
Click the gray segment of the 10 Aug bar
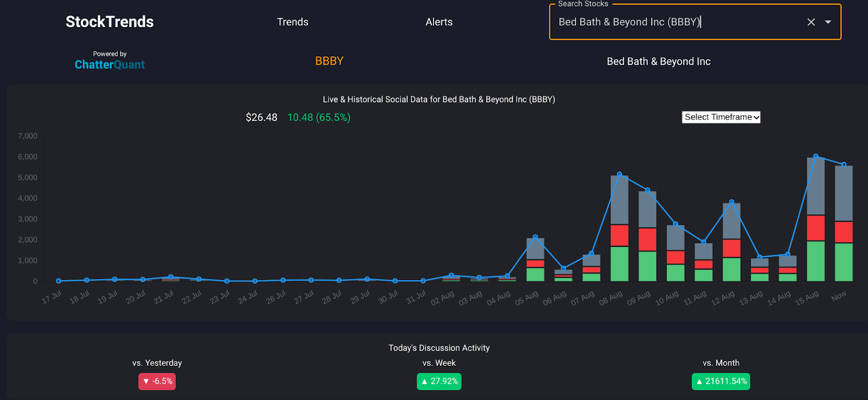pos(675,238)
